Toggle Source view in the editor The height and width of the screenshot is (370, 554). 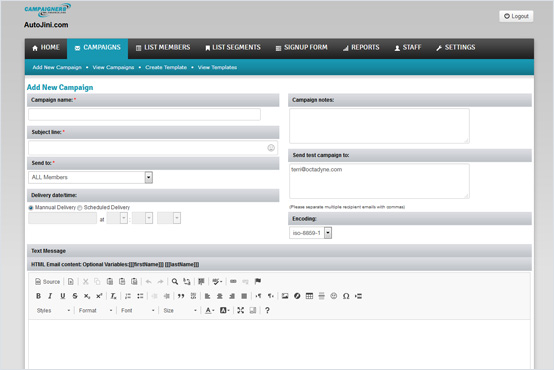coord(48,282)
